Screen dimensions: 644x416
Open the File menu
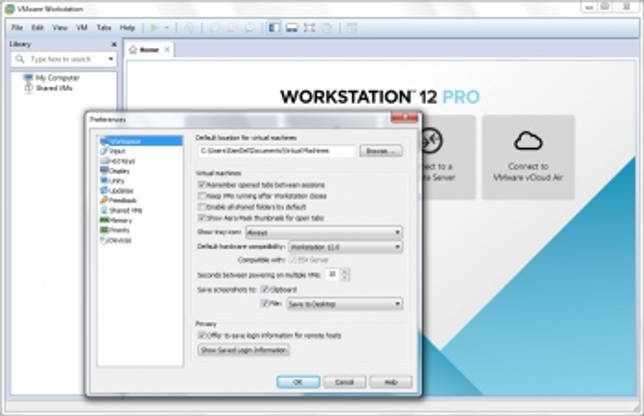coord(17,28)
